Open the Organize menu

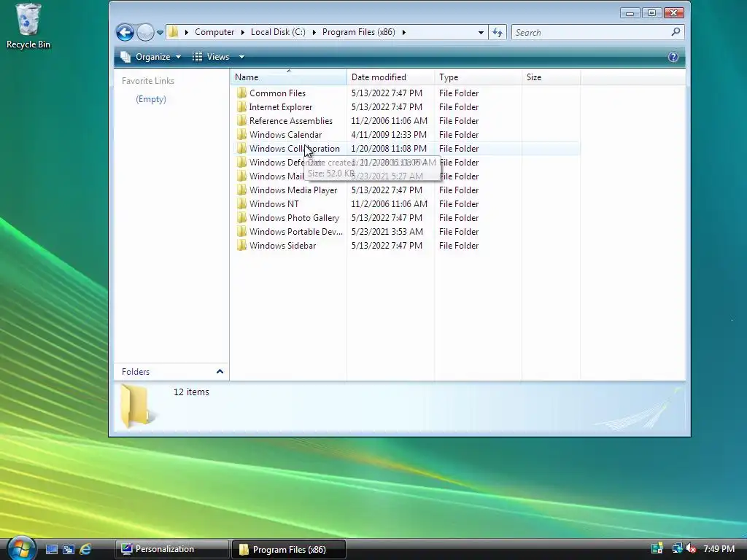[x=151, y=57]
